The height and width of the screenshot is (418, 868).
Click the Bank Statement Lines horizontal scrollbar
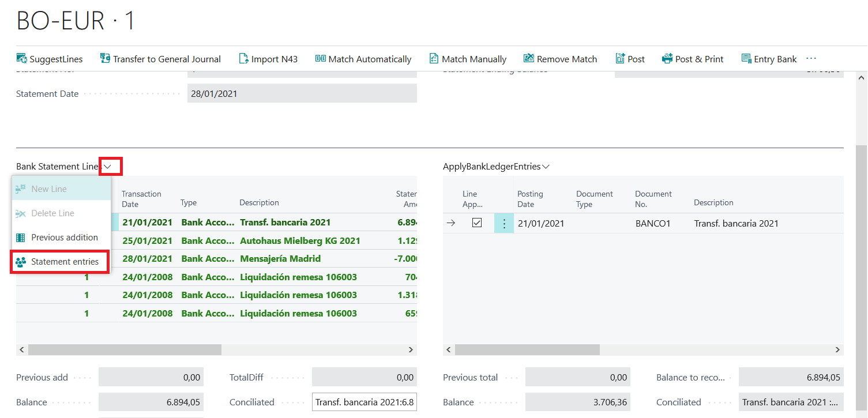[x=125, y=349]
